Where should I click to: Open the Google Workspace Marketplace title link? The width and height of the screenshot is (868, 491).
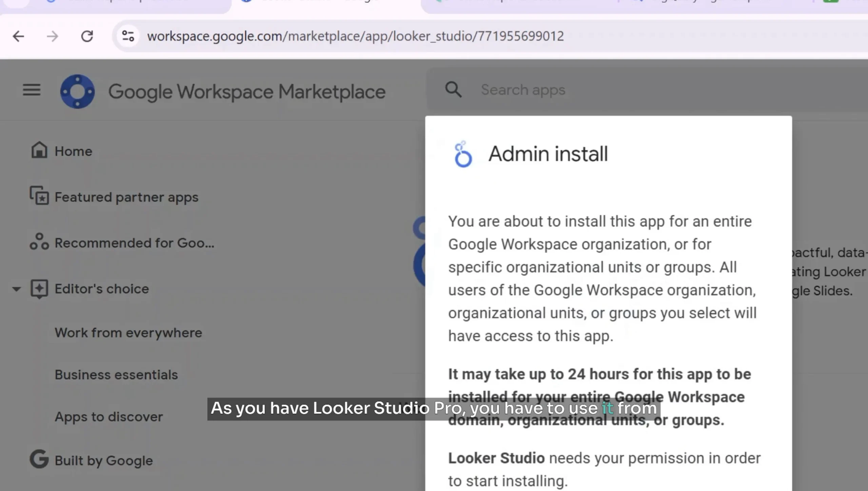[x=247, y=92]
